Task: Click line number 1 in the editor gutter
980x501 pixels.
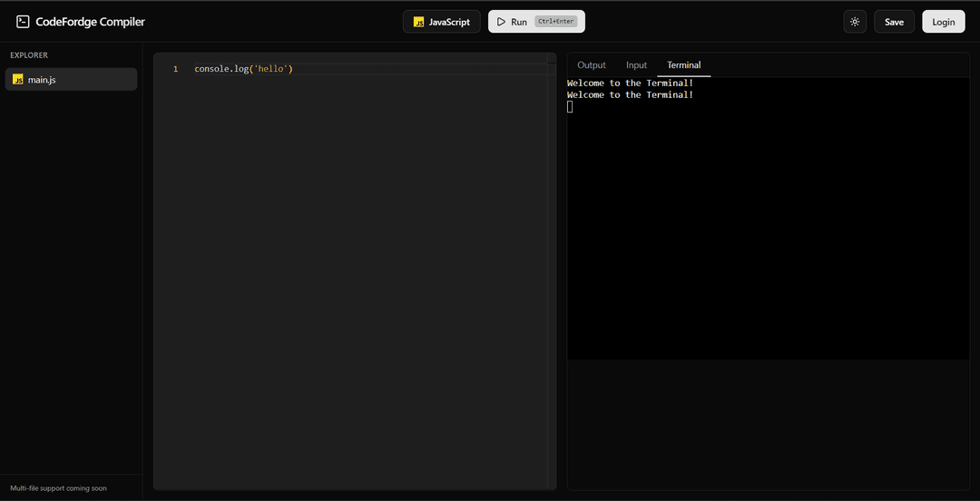Action: [176, 69]
